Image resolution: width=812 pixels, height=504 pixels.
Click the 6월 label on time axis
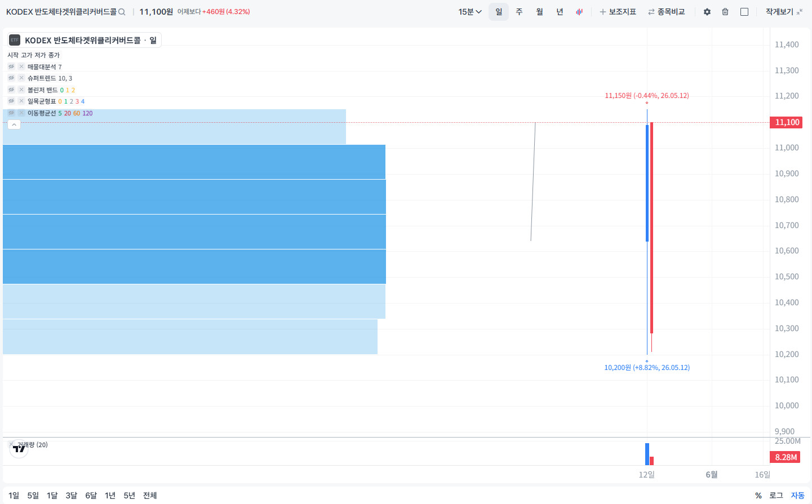712,475
